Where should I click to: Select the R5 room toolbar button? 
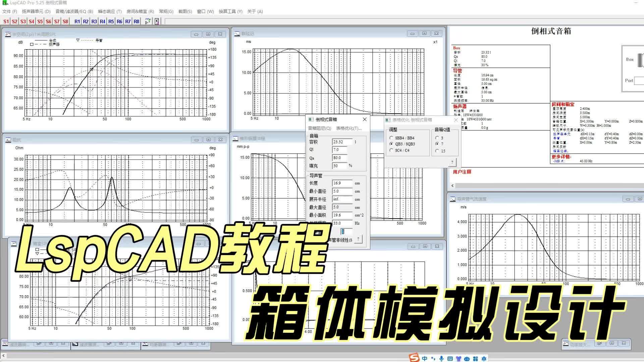(111, 21)
